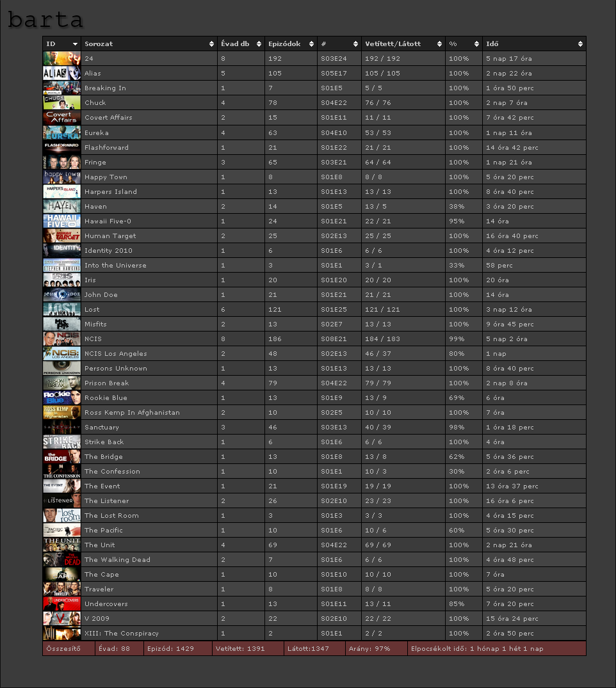Image resolution: width=616 pixels, height=688 pixels.
Task: Open The Bridge banner thumbnail
Action: (x=62, y=457)
